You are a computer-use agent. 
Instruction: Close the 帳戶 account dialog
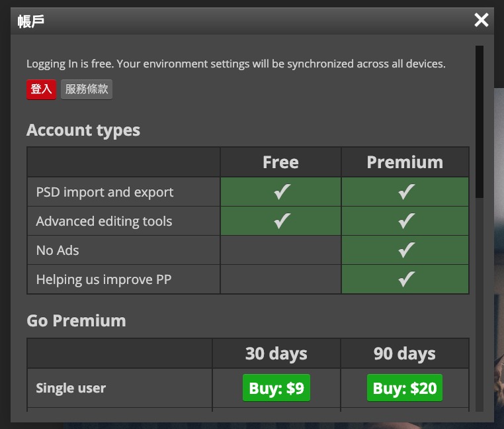coord(482,20)
